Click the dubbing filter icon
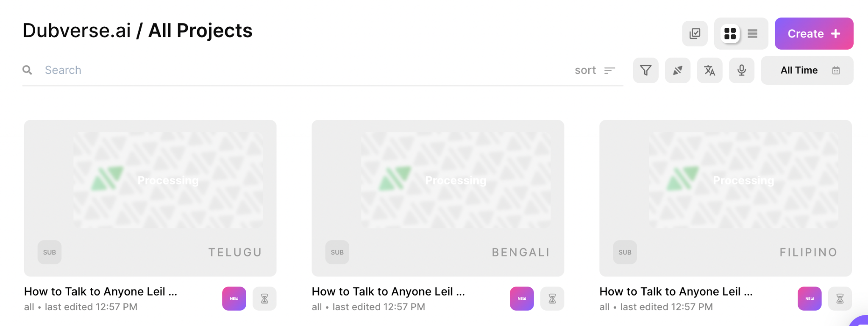Image resolution: width=868 pixels, height=326 pixels. 677,70
